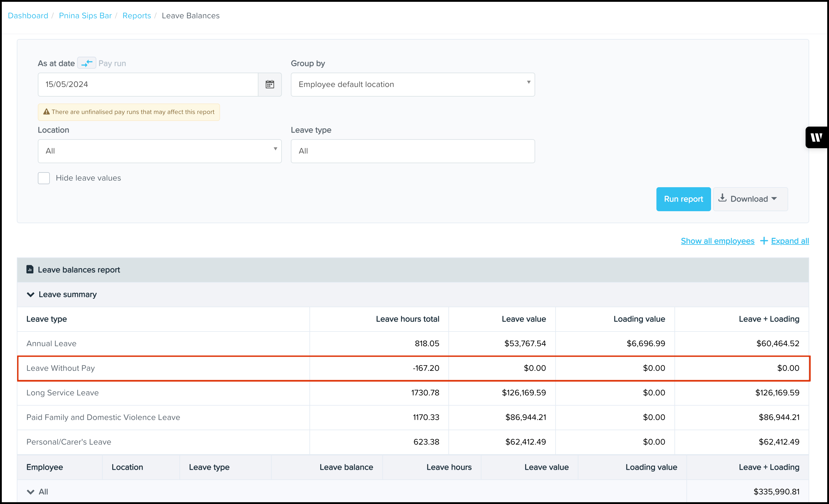
Task: Navigate to Pnina Sips Bar breadcrumb
Action: click(85, 16)
